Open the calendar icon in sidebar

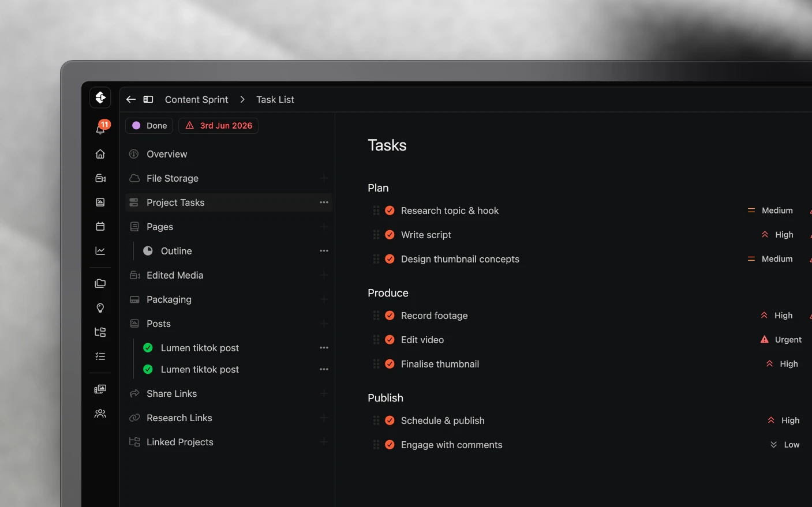(100, 227)
